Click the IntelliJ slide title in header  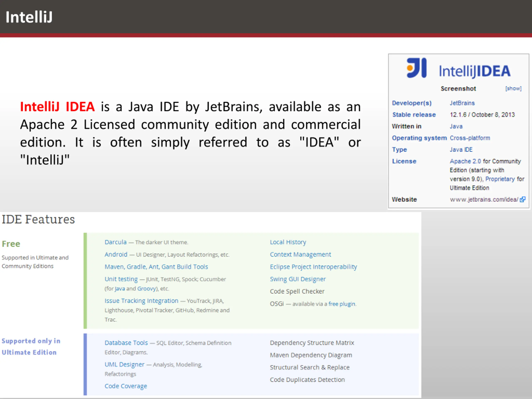[29, 17]
